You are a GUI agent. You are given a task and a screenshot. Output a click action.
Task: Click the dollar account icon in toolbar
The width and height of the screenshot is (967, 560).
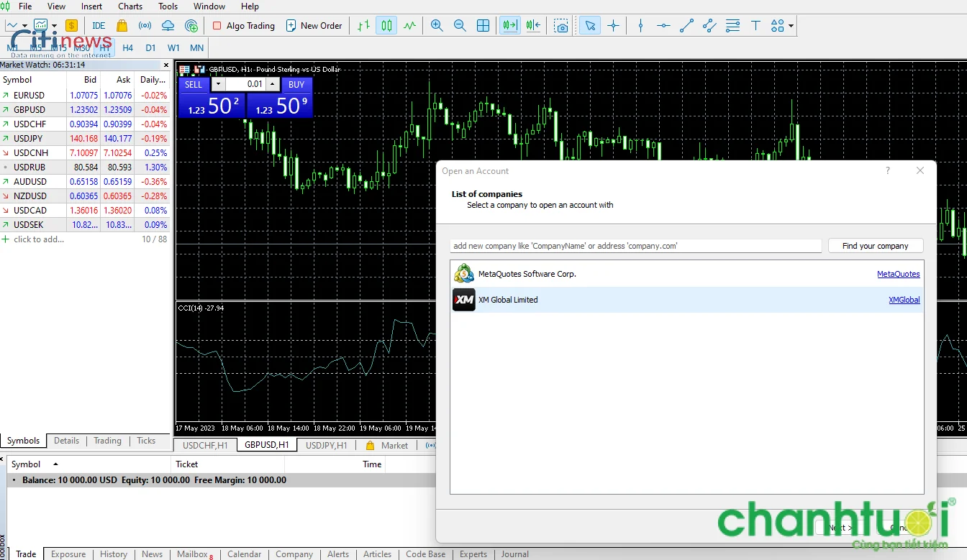pyautogui.click(x=71, y=26)
